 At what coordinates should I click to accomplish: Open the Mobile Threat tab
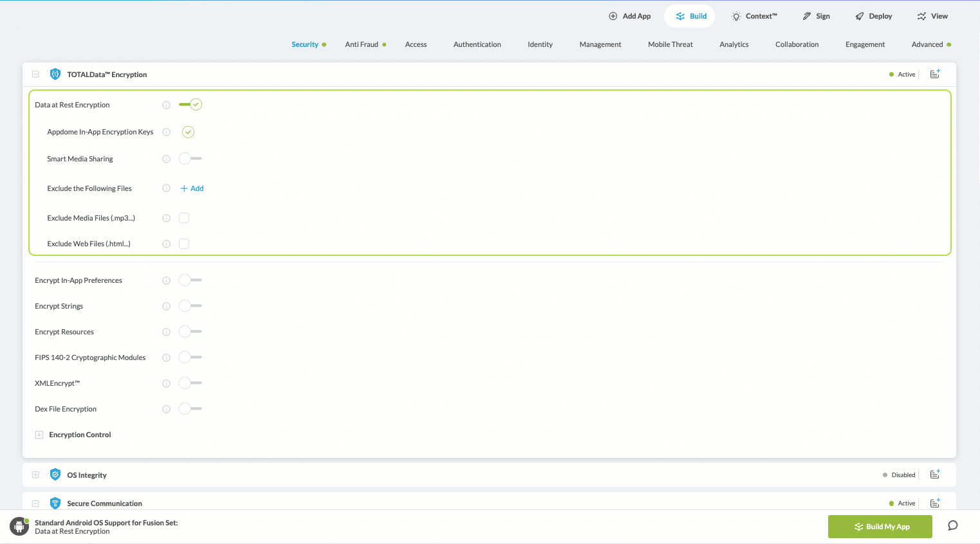(x=670, y=44)
